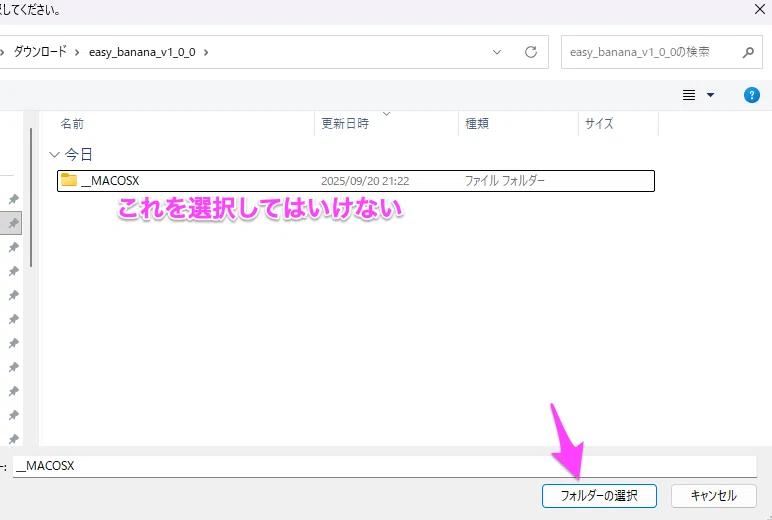This screenshot has width=772, height=520.
Task: Sort by 種類 column header
Action: 477,124
